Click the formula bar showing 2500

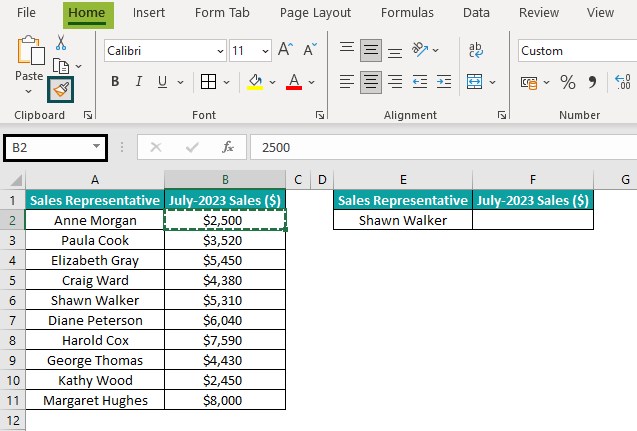pyautogui.click(x=444, y=147)
